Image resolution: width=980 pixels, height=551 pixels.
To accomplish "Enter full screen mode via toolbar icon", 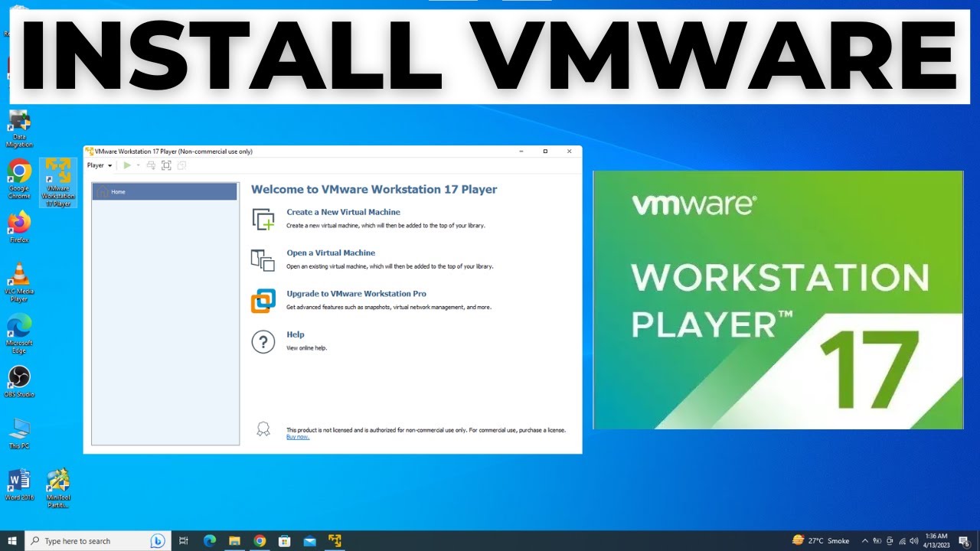I will [166, 165].
